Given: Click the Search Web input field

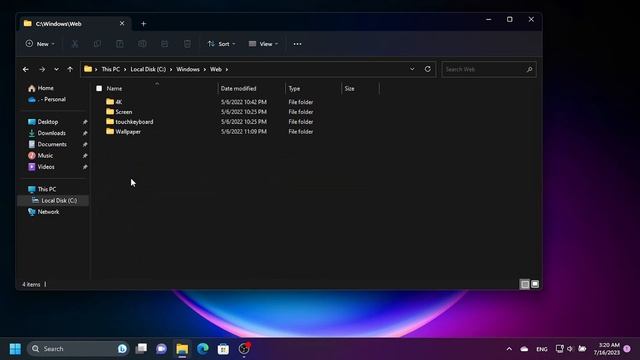Looking at the screenshot, I should (489, 69).
